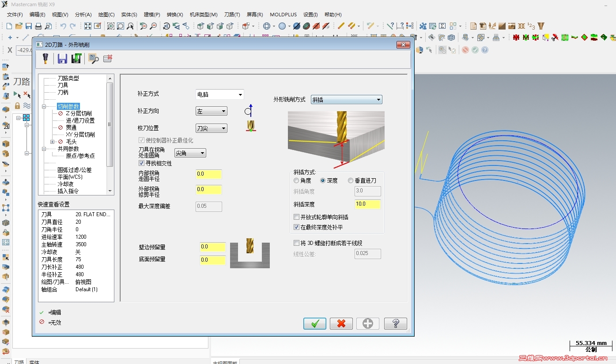Open the 文件(F) menu

[x=15, y=15]
